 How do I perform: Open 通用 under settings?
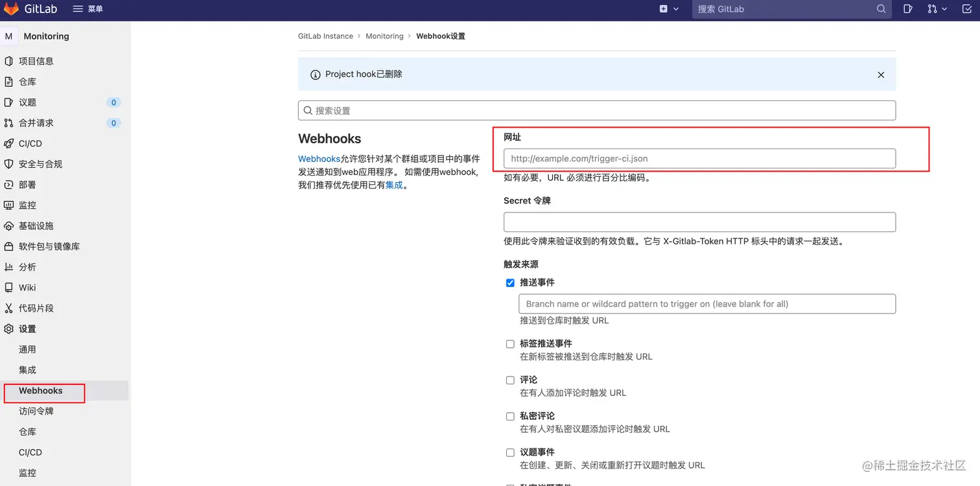tap(27, 350)
